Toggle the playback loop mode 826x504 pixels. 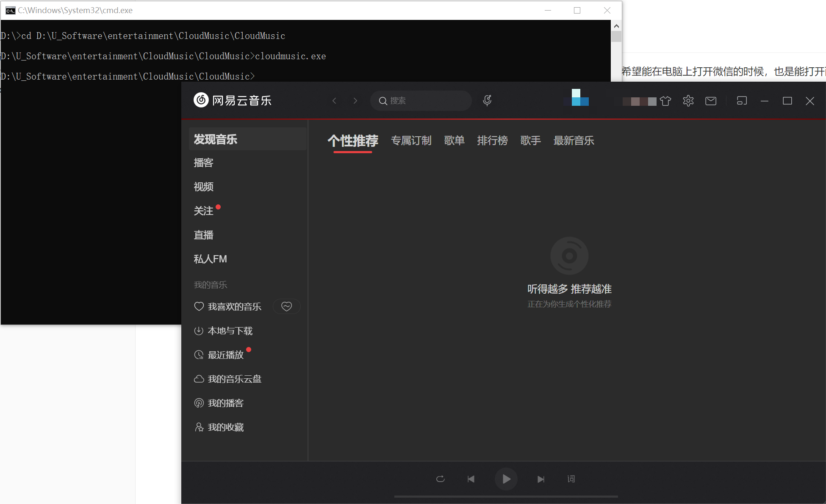click(x=440, y=479)
